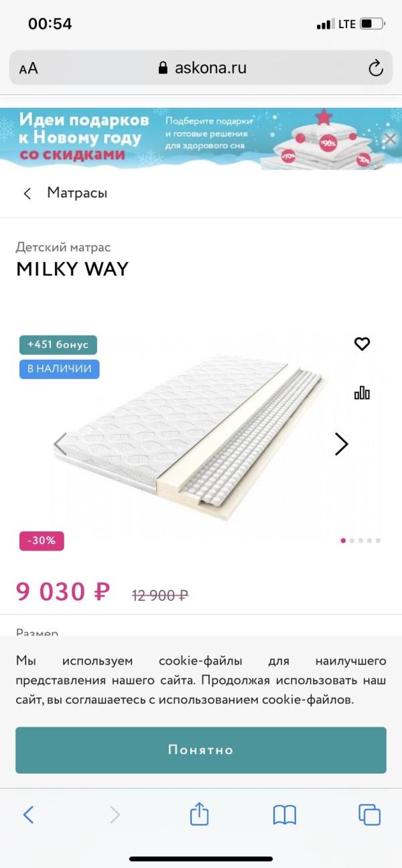Show next mattress photo with right arrow
The width and height of the screenshot is (402, 868).
pos(342,444)
